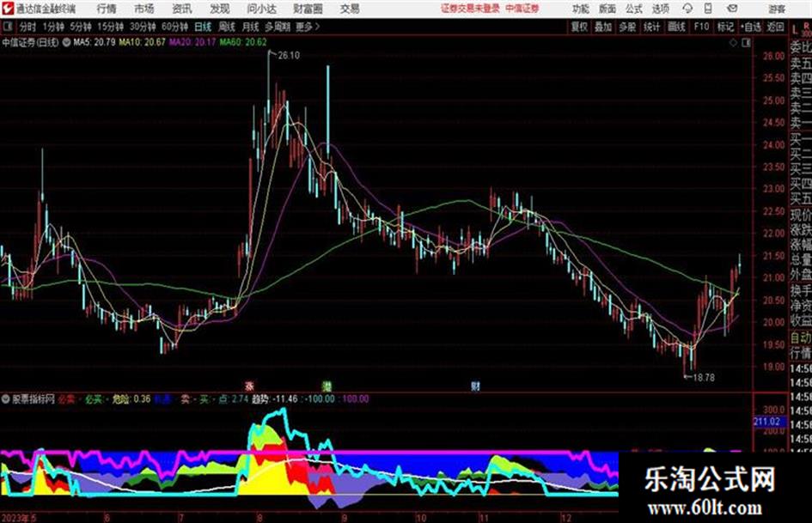
Task: Switch to the 多周期 tab
Action: [x=278, y=27]
